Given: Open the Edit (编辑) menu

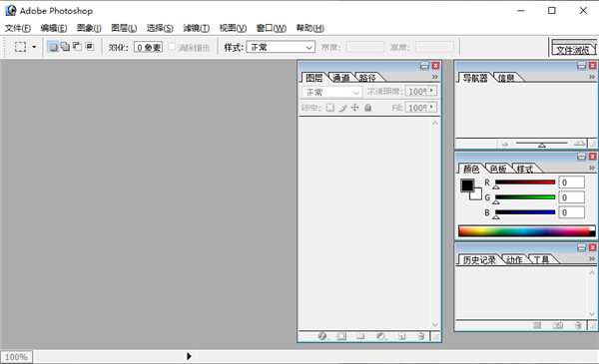Looking at the screenshot, I should [54, 28].
